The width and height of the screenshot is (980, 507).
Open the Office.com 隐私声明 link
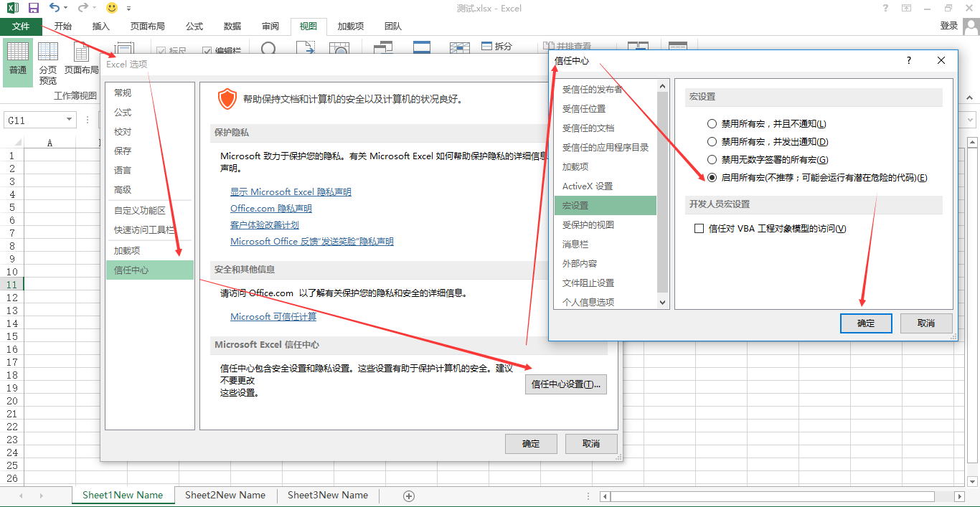point(271,209)
